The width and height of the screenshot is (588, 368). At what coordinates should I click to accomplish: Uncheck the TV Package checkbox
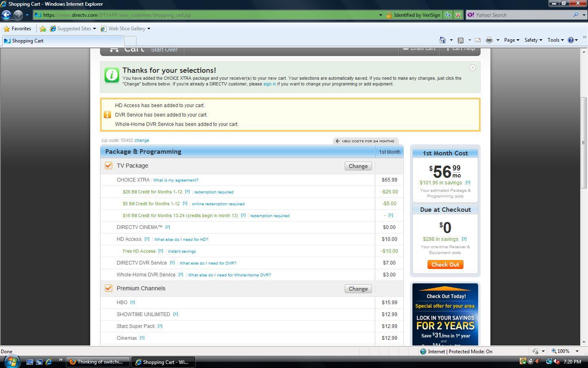click(109, 166)
